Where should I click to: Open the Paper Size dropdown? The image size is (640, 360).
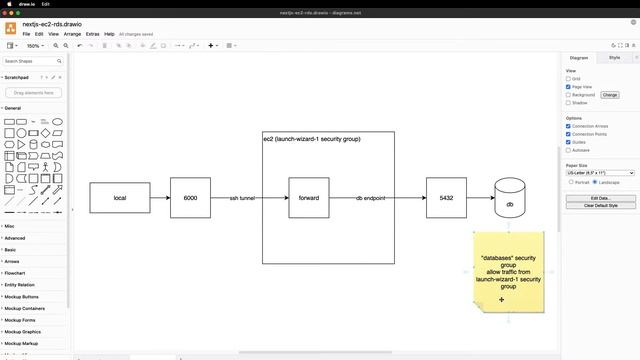pyautogui.click(x=600, y=173)
